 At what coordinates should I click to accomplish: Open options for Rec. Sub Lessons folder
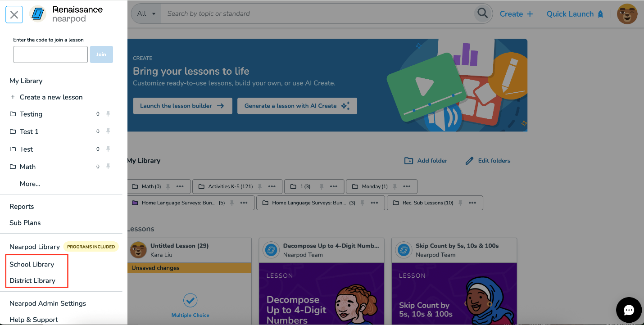(472, 203)
